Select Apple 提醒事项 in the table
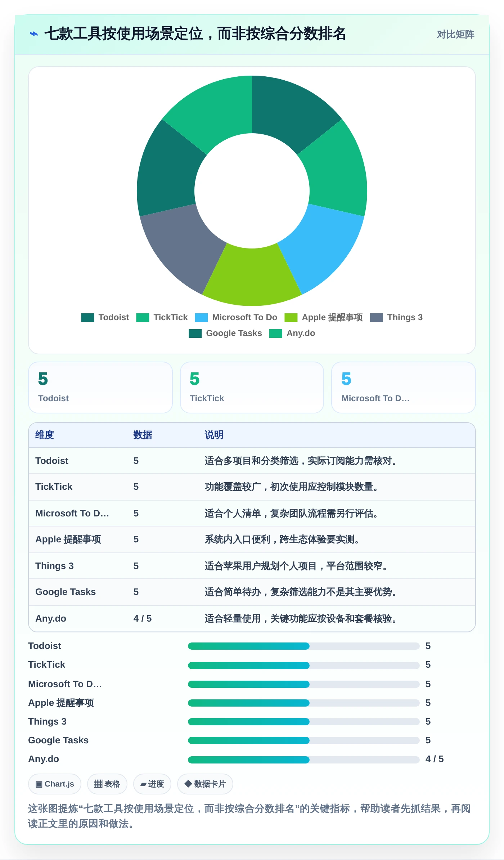The height and width of the screenshot is (860, 504). pyautogui.click(x=68, y=539)
